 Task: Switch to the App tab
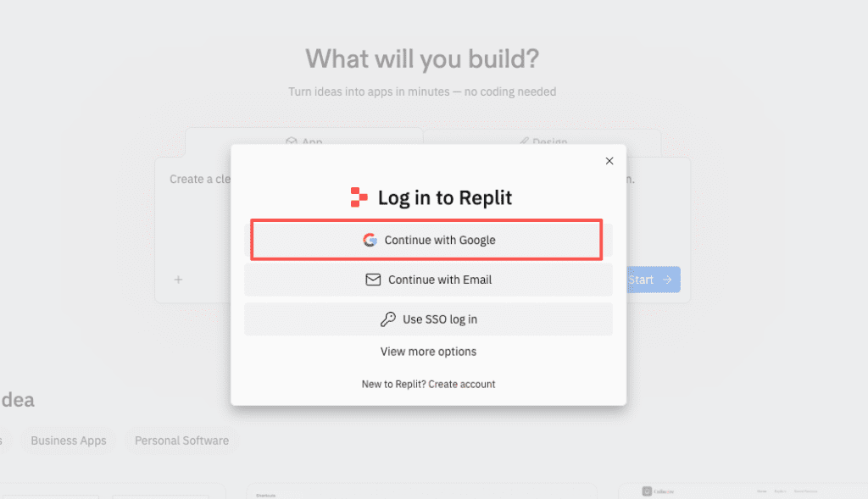[x=303, y=141]
